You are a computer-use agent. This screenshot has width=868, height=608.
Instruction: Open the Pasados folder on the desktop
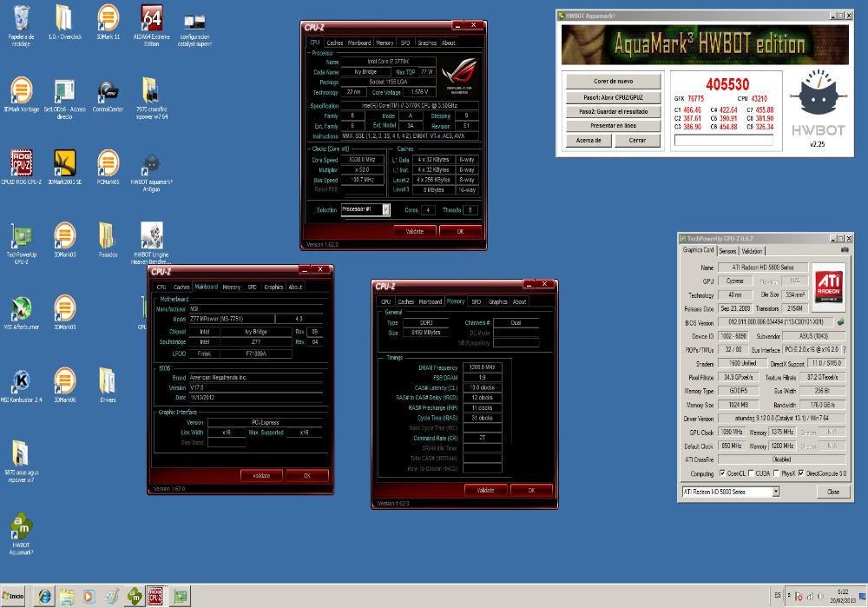(108, 239)
